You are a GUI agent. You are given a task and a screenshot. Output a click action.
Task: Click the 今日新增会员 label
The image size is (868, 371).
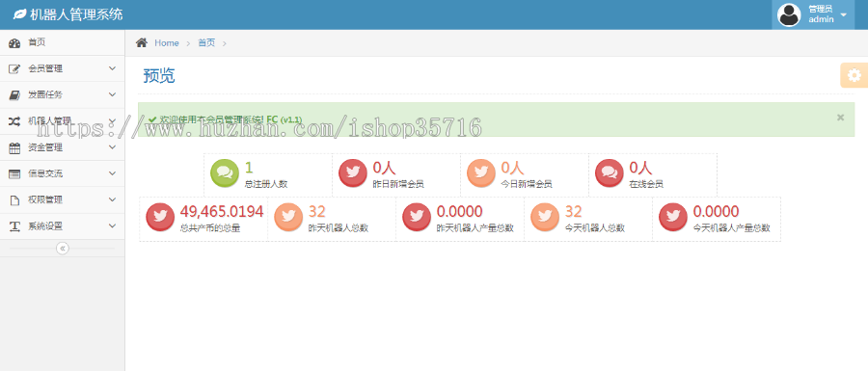[x=527, y=184]
